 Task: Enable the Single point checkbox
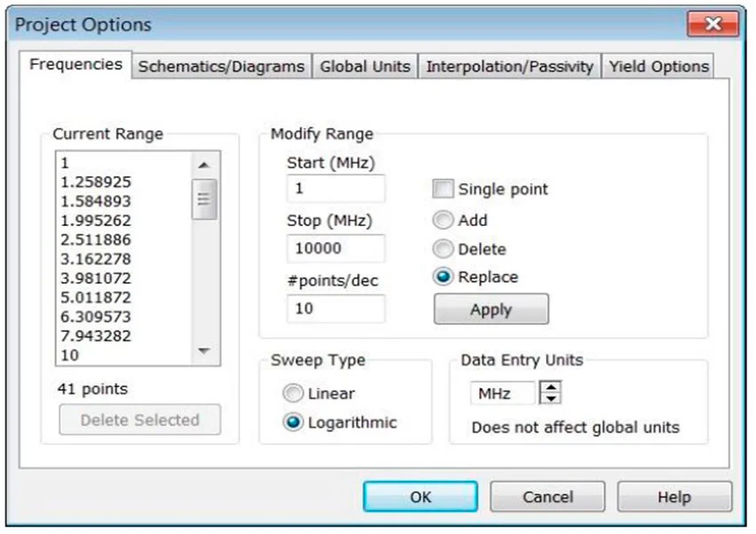coord(443,189)
